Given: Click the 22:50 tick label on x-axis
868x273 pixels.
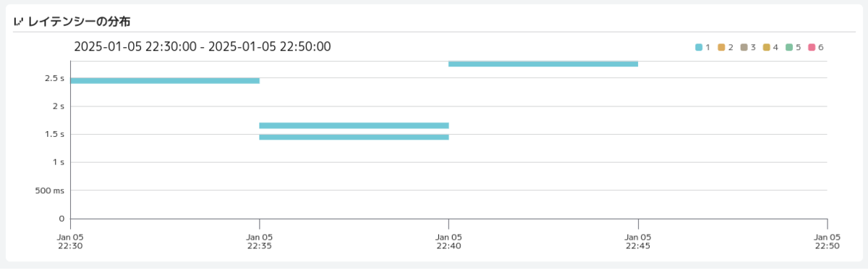Looking at the screenshot, I should pos(827,240).
